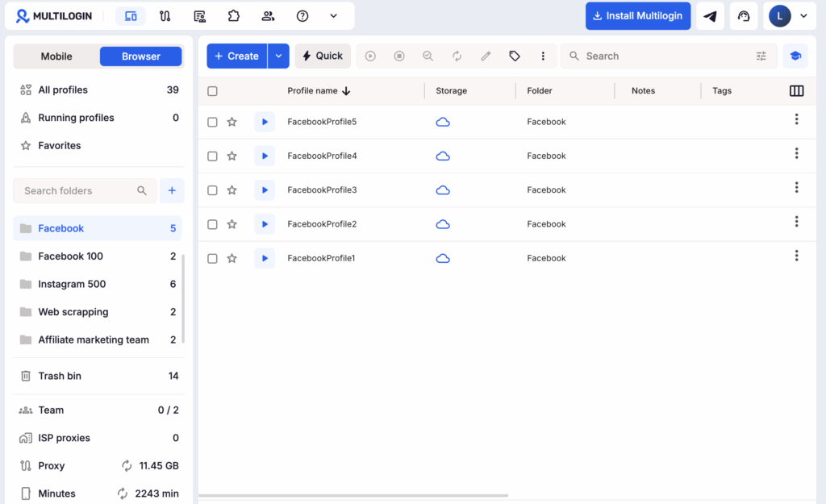Click the Search folders field
Viewport: 826px width, 504px height.
point(85,190)
